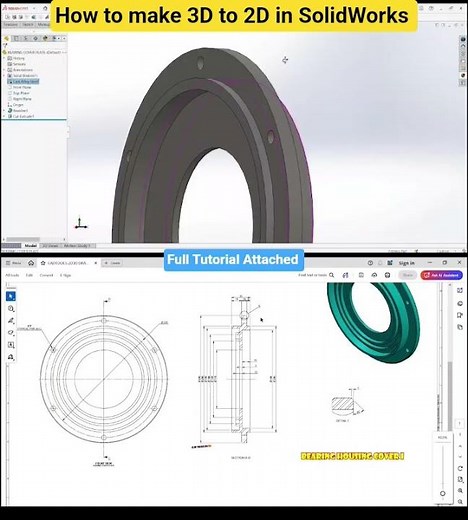The height and width of the screenshot is (520, 468).
Task: Click the Create new tab button
Action: [x=112, y=263]
